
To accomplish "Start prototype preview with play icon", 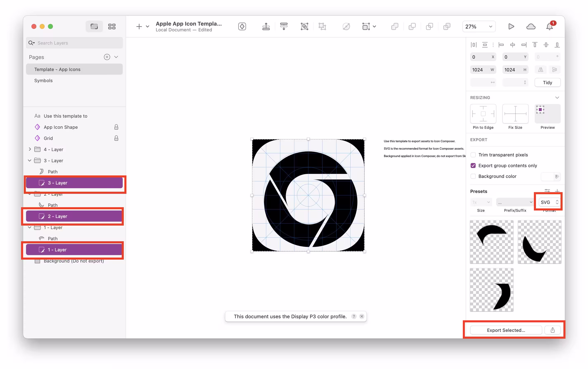I will 511,26.
